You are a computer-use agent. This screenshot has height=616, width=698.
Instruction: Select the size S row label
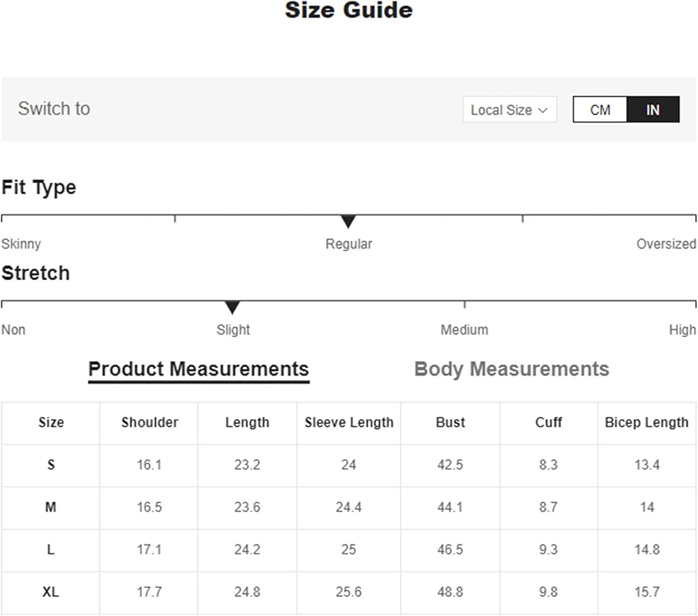(50, 464)
